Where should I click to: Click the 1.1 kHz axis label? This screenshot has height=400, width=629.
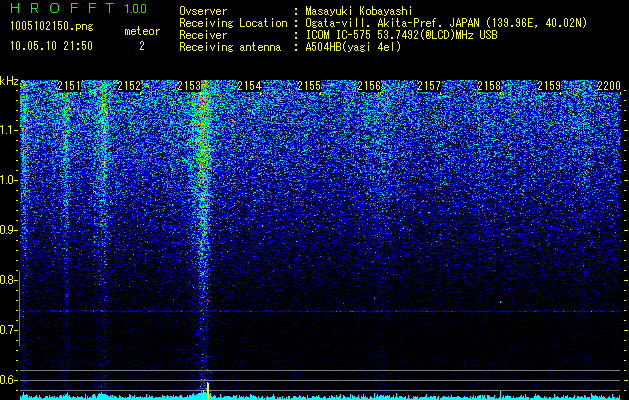pyautogui.click(x=7, y=130)
